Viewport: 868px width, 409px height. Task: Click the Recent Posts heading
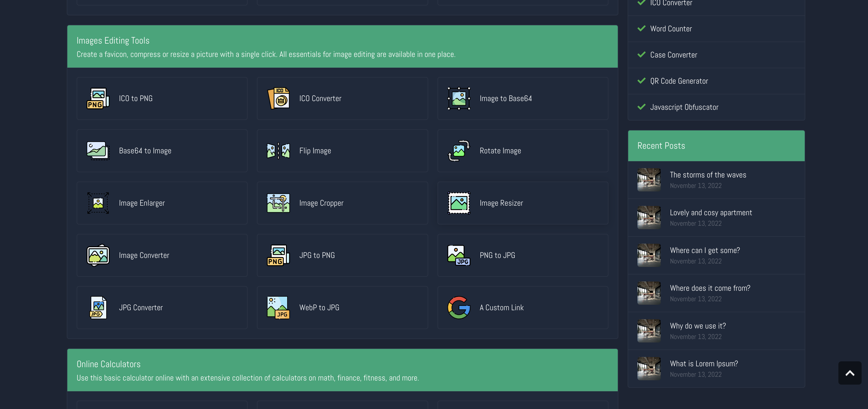(x=661, y=146)
